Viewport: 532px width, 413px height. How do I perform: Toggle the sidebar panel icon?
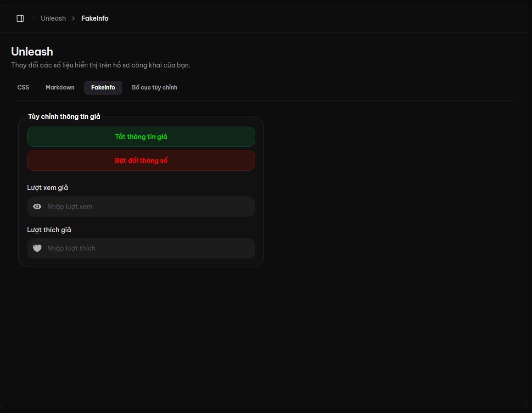pos(20,18)
